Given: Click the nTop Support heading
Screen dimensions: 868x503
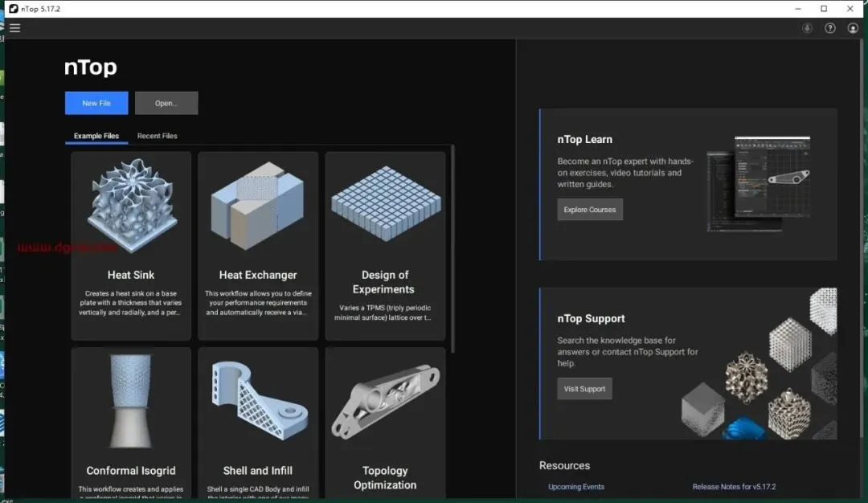Looking at the screenshot, I should point(591,319).
